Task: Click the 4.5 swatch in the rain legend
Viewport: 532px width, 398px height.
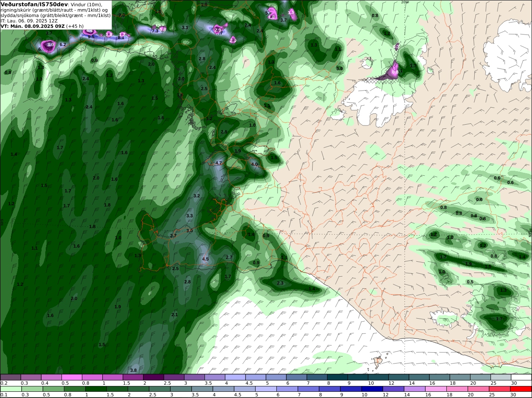Action: (244, 389)
